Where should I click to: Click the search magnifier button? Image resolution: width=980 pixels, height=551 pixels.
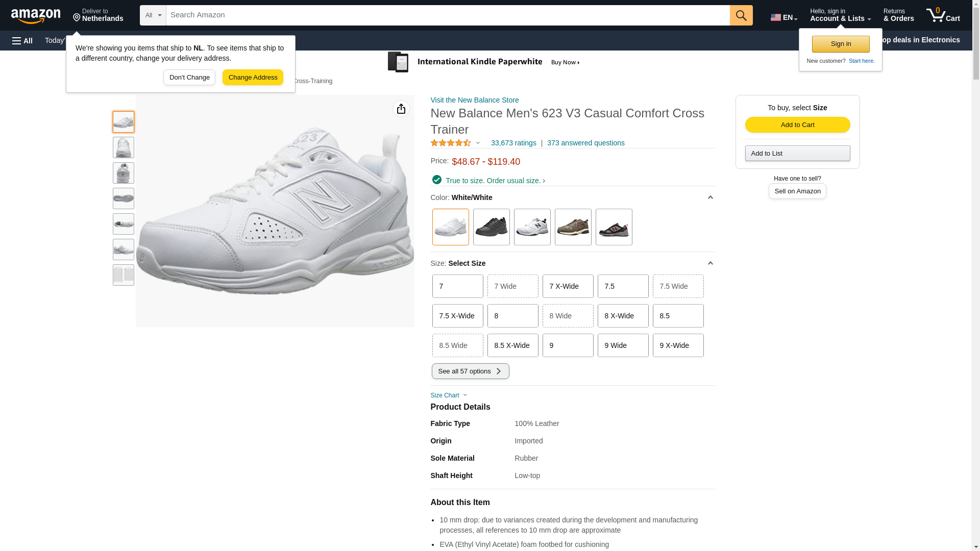[741, 15]
